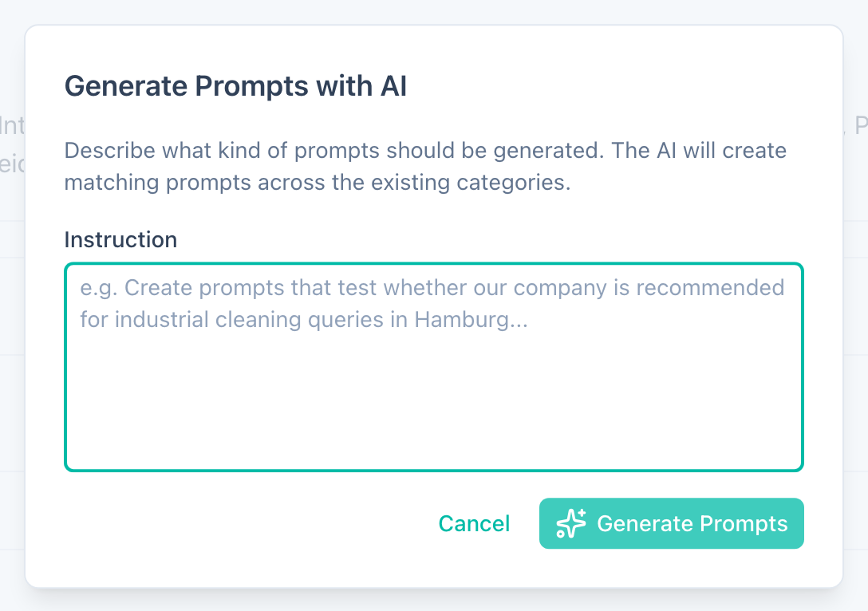The image size is (868, 611).
Task: Click the teal border of the instruction box
Action: (x=434, y=262)
